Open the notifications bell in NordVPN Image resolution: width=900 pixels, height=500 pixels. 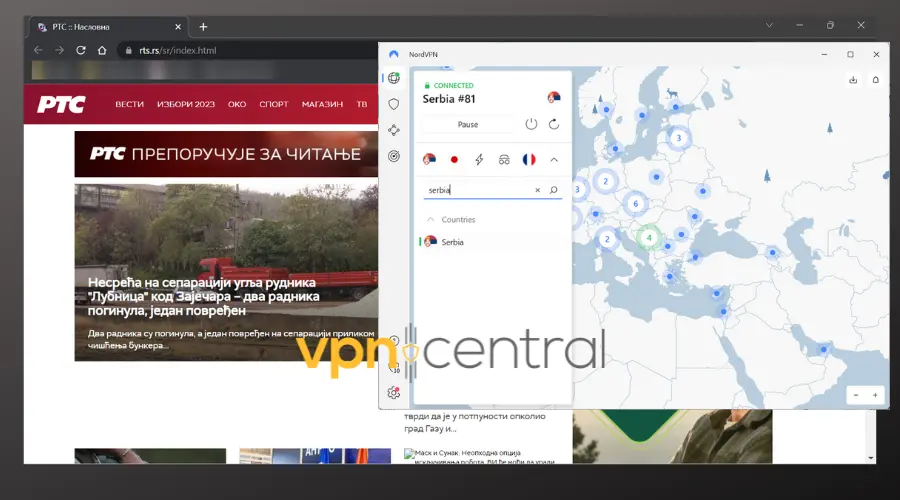(x=875, y=80)
